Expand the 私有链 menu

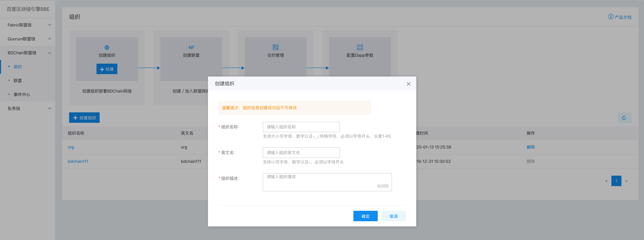(27, 109)
